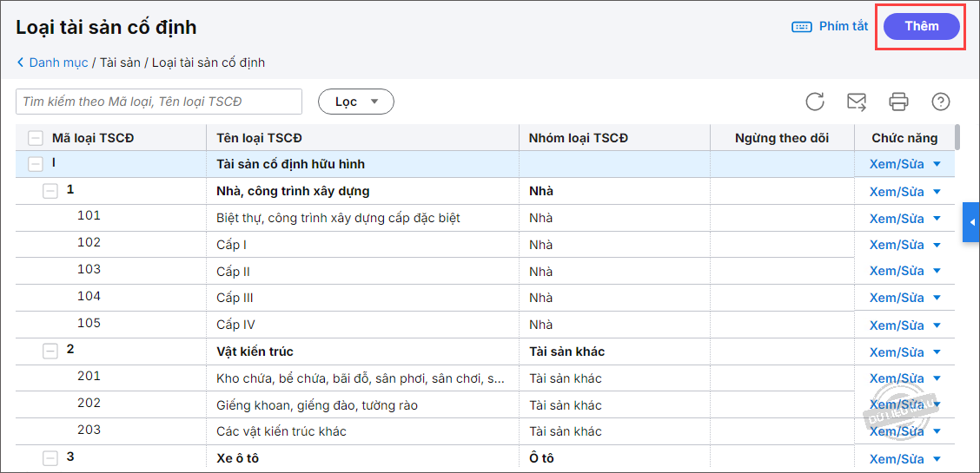Image resolution: width=980 pixels, height=473 pixels.
Task: Click the back chevron before Danh mục
Action: tap(21, 62)
